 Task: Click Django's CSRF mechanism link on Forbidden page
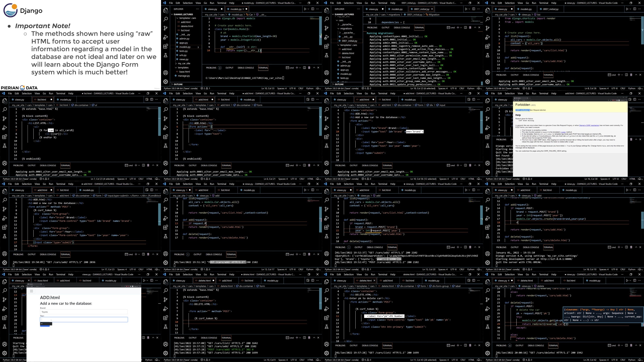tap(589, 125)
